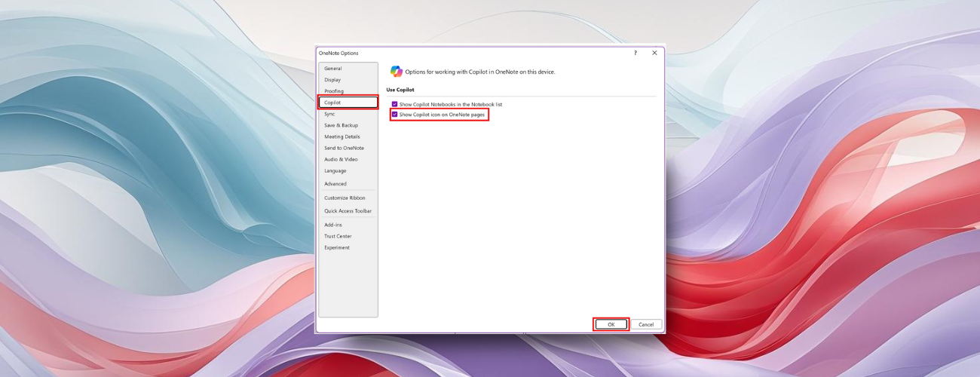The width and height of the screenshot is (980, 377).
Task: Open Customize Ribbon settings
Action: (x=348, y=198)
